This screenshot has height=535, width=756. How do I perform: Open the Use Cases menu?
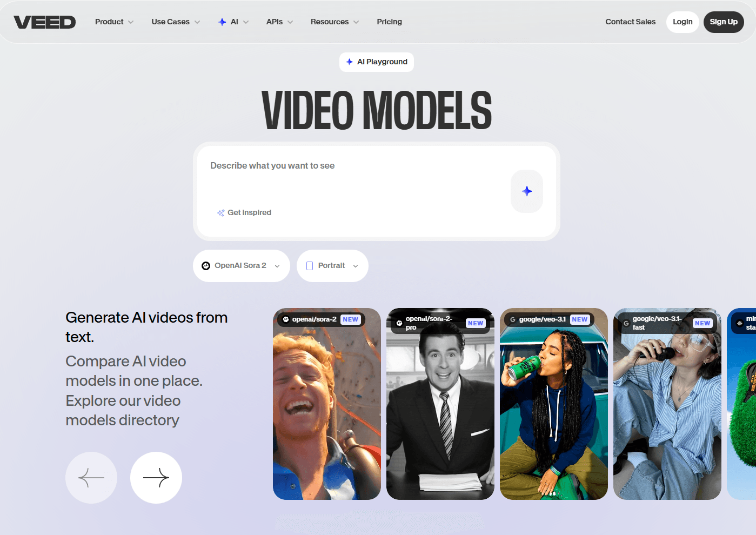[176, 22]
